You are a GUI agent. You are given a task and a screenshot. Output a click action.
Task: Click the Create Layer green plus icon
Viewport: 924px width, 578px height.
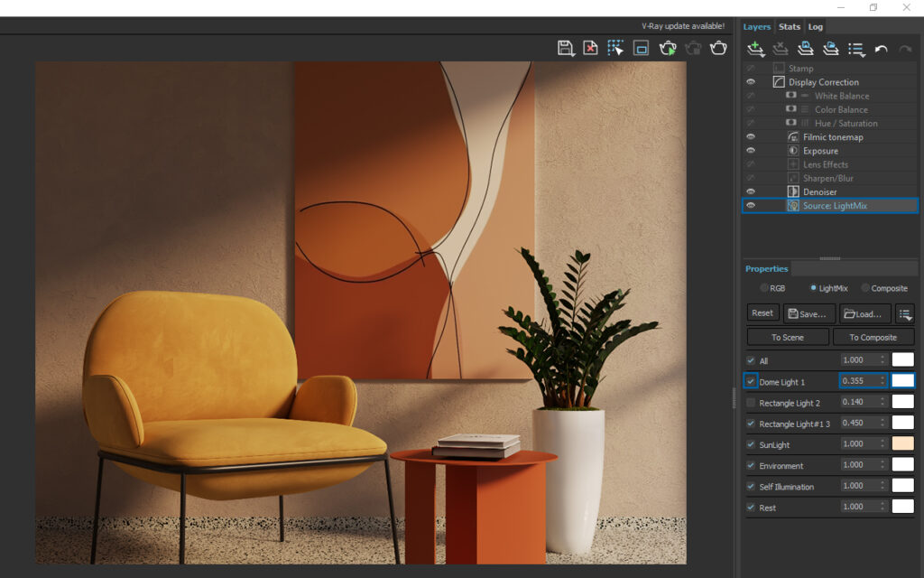point(756,49)
